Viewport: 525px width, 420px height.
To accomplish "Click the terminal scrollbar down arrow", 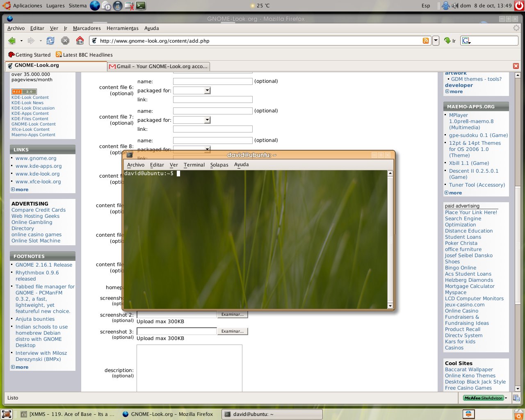I will [390, 306].
